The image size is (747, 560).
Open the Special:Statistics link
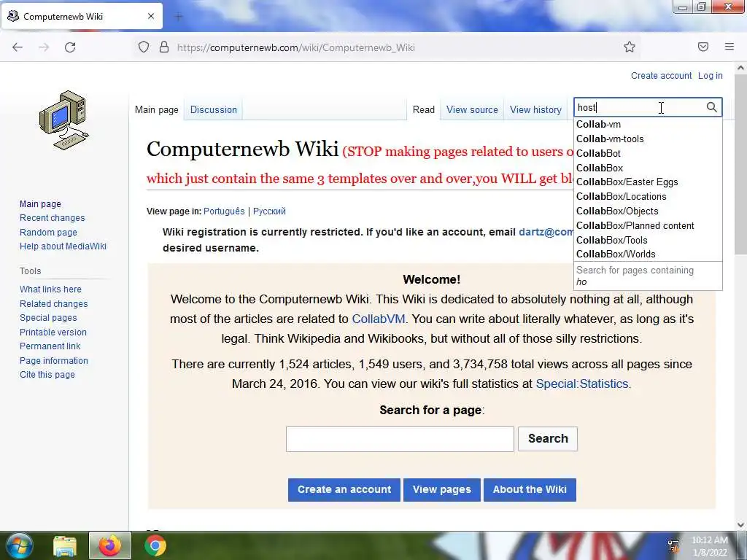(x=582, y=384)
